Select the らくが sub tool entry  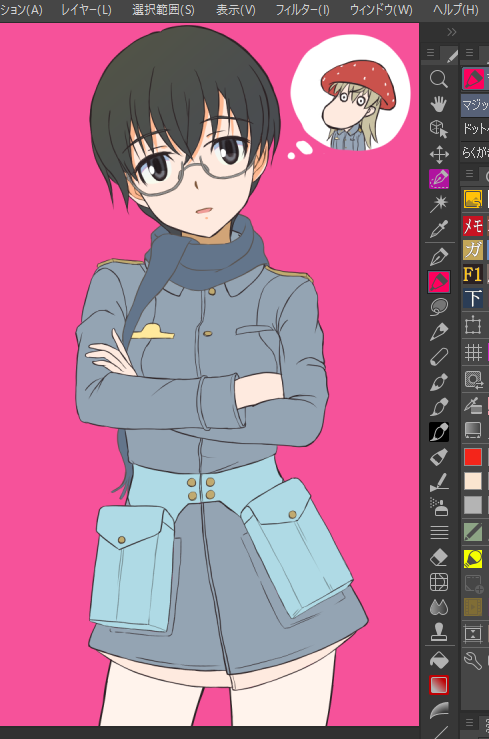pos(475,152)
